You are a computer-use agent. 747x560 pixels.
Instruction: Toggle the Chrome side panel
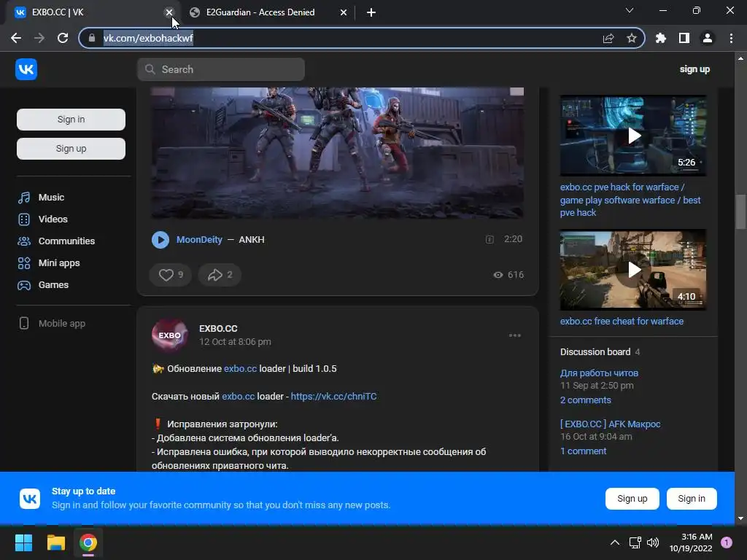(684, 38)
